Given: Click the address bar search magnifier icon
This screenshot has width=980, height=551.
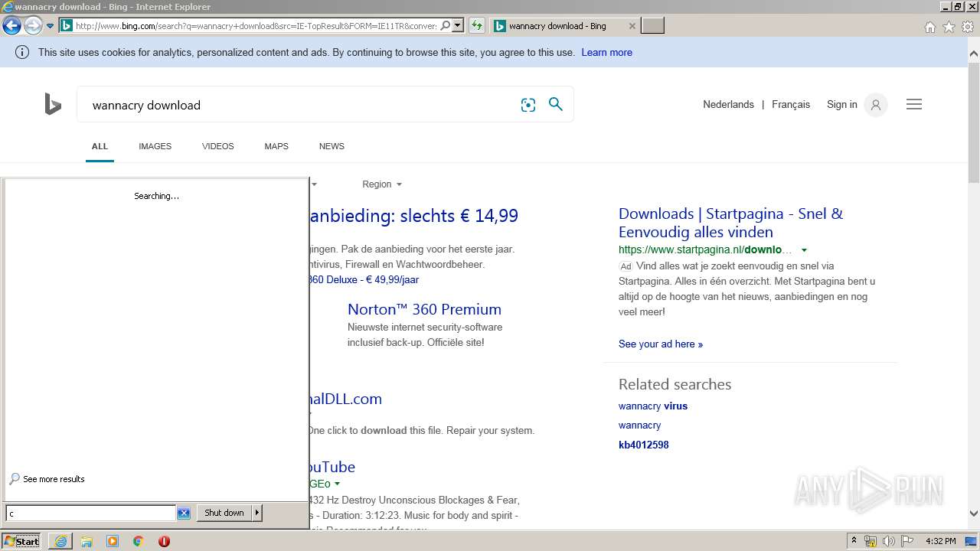Looking at the screenshot, I should coord(446,26).
